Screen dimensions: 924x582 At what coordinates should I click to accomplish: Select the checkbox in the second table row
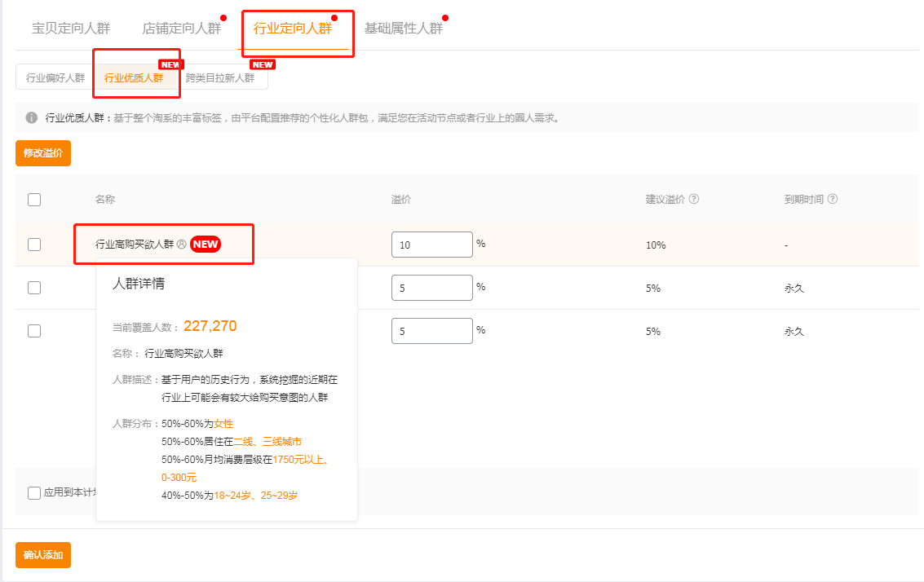pyautogui.click(x=34, y=288)
